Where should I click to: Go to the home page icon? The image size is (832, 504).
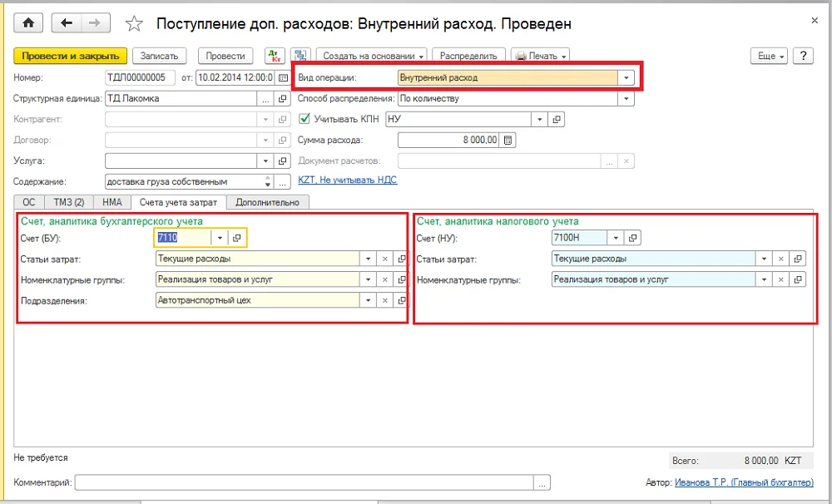[x=28, y=22]
